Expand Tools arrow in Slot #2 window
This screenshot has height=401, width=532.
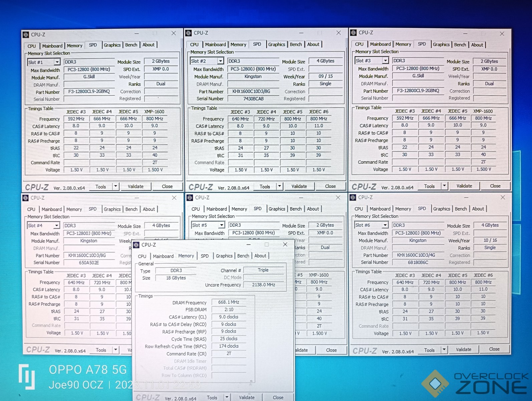click(280, 186)
